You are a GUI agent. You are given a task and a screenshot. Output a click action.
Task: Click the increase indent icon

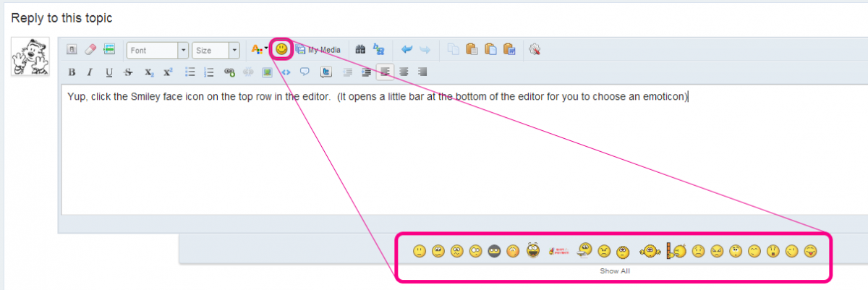[x=367, y=72]
